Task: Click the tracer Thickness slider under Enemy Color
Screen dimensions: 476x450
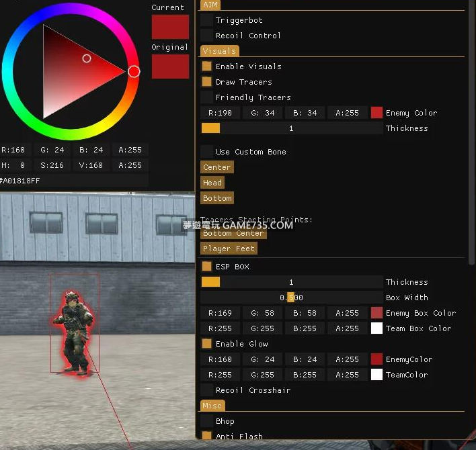Action: tap(292, 128)
